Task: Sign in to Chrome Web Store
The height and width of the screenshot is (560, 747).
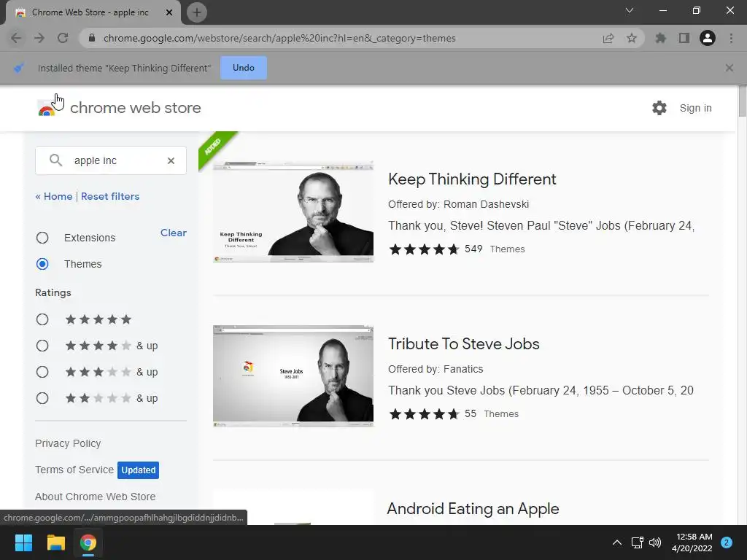Action: [x=695, y=108]
